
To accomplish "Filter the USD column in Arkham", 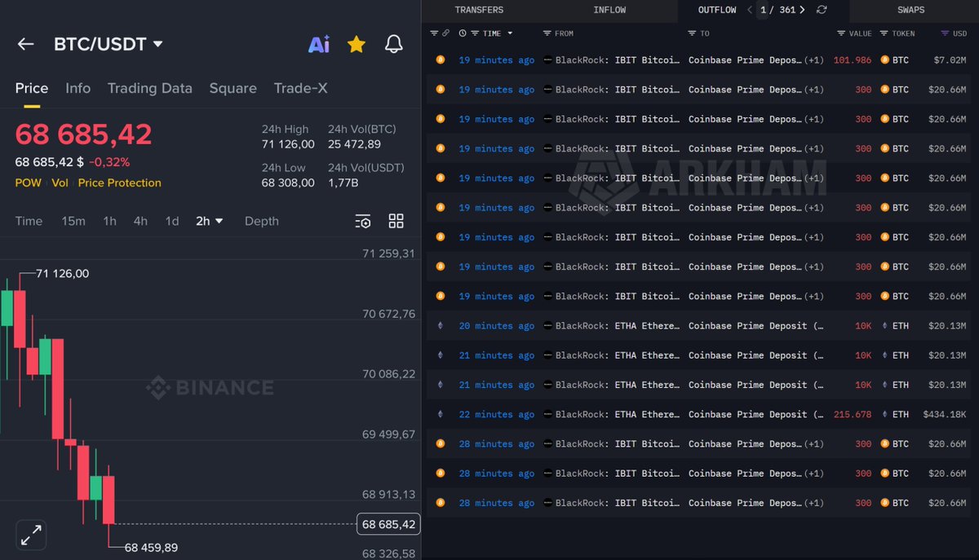I will 945,33.
